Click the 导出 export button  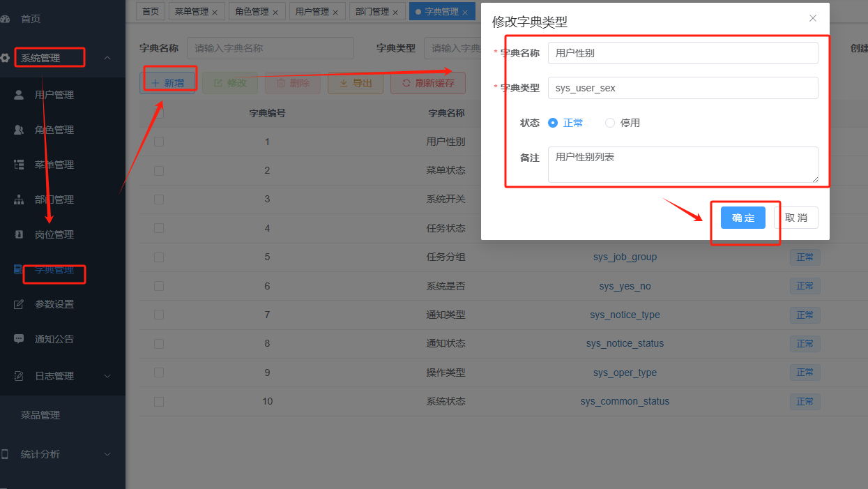point(356,83)
